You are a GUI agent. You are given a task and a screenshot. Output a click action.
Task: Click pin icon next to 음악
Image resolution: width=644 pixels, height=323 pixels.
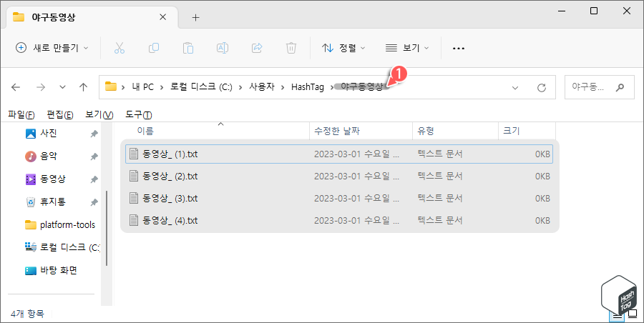click(x=94, y=156)
